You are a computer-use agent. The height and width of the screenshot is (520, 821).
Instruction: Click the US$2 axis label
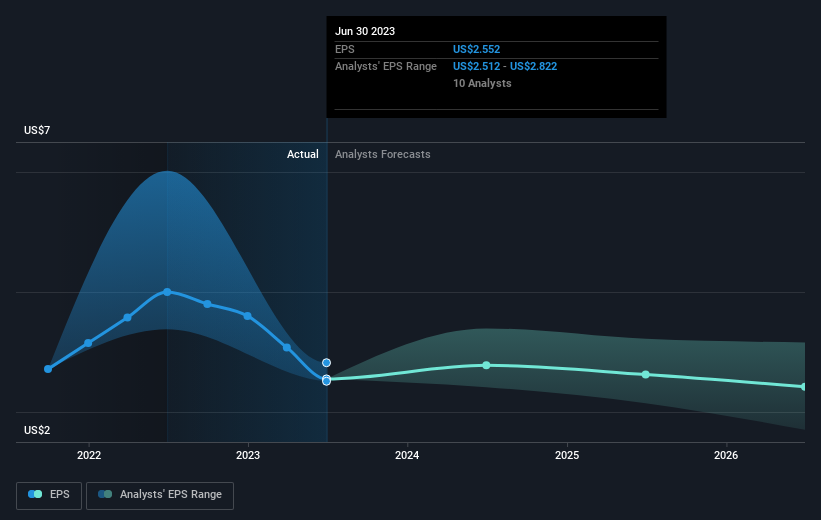click(37, 430)
